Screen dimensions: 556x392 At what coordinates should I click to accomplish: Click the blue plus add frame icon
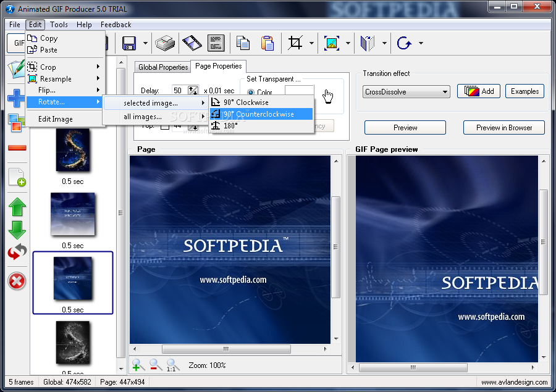pos(16,98)
